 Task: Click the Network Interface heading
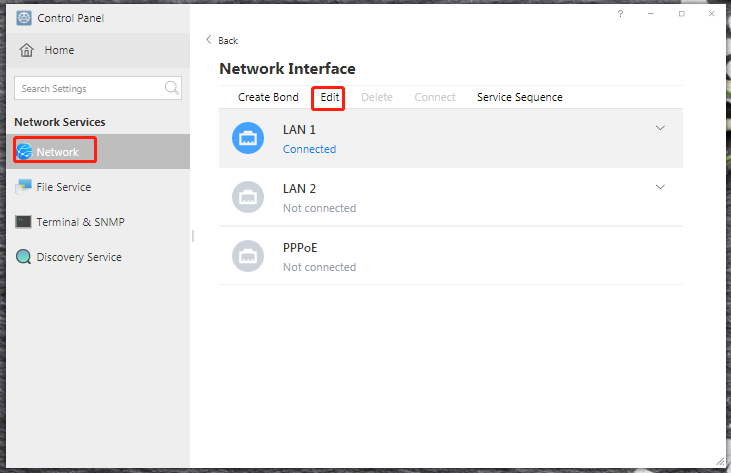(287, 69)
